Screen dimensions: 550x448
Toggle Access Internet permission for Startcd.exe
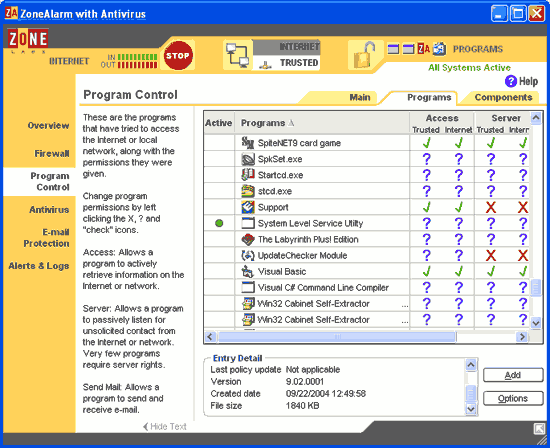(458, 175)
